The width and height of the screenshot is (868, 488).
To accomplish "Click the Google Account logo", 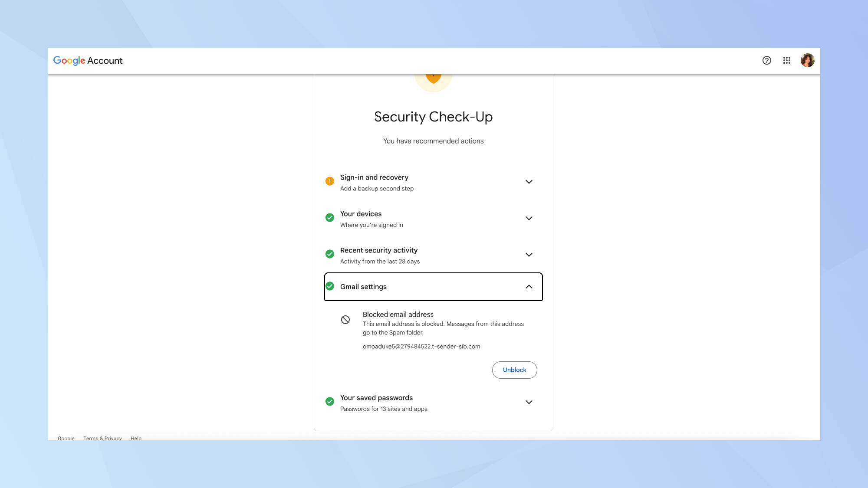I will pos(88,60).
